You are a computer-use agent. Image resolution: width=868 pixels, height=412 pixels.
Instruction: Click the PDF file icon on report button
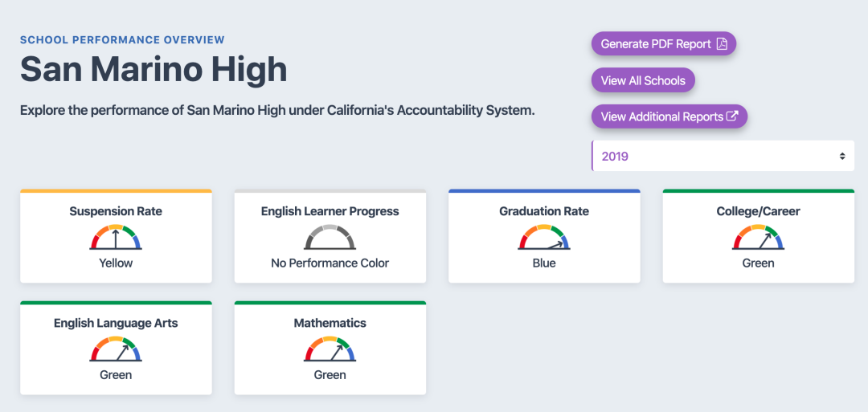pos(721,43)
